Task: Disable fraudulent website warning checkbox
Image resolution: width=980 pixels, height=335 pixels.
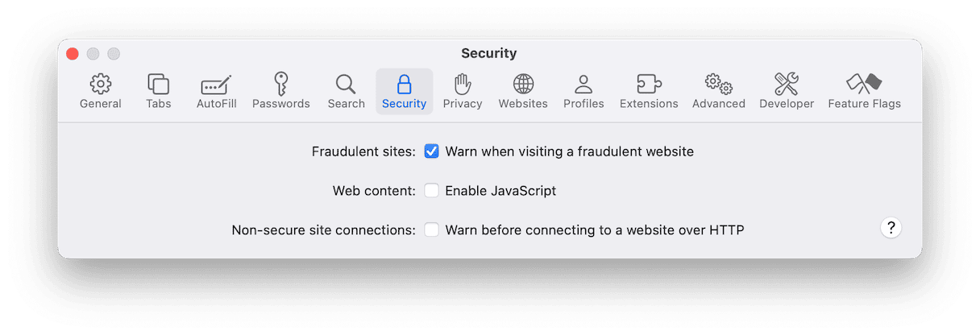Action: click(x=432, y=151)
